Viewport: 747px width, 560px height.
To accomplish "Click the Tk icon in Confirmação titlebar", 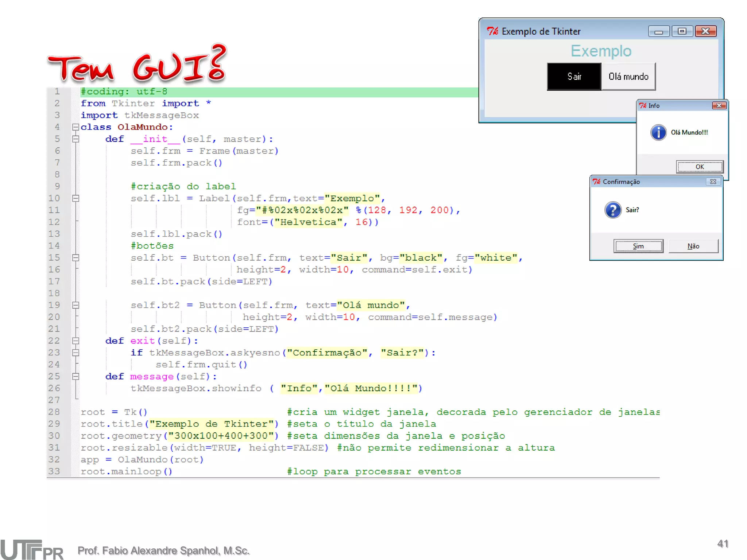I will click(596, 182).
